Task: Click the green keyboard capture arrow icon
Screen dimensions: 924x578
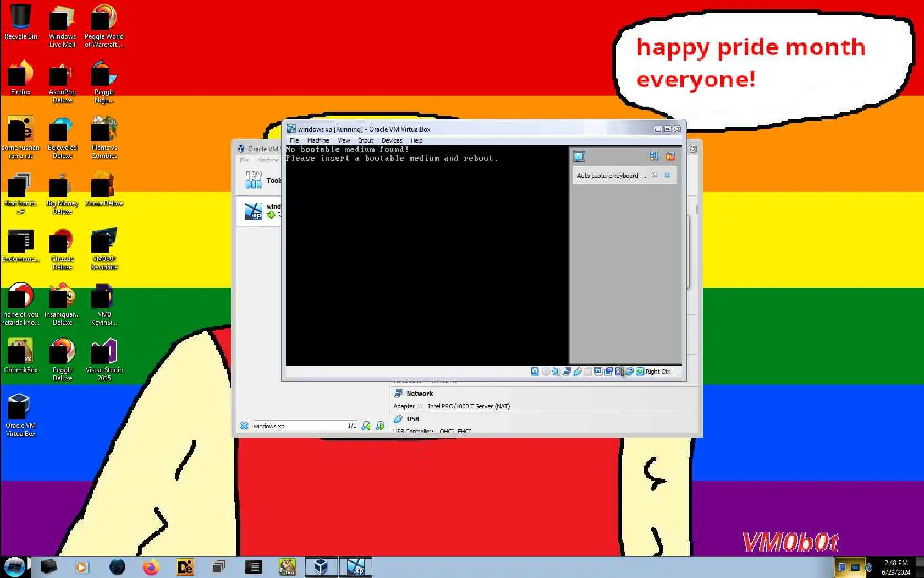Action: [640, 372]
